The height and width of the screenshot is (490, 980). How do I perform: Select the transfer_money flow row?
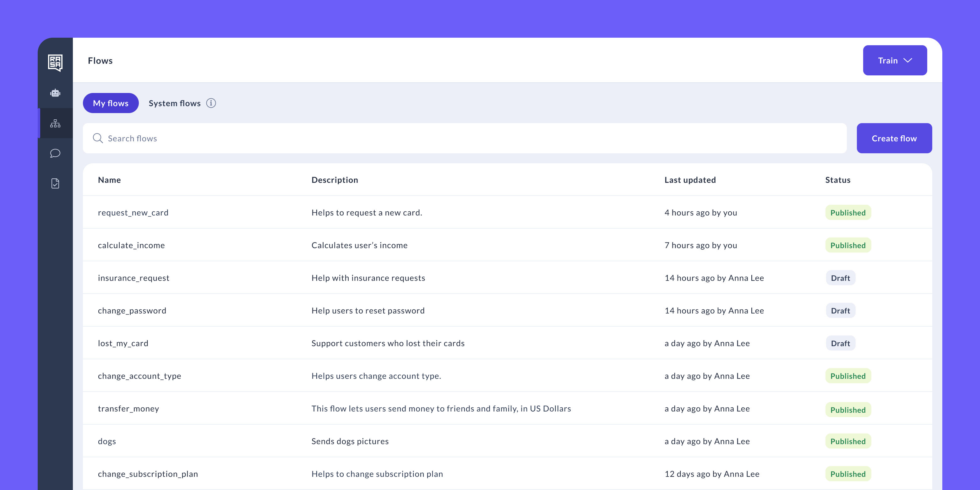tap(128, 409)
